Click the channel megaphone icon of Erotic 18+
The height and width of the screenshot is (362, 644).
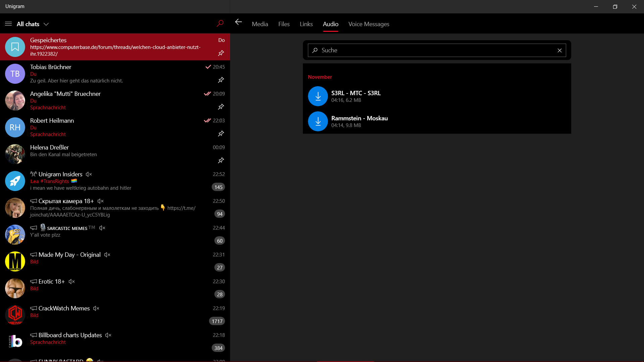point(34,282)
